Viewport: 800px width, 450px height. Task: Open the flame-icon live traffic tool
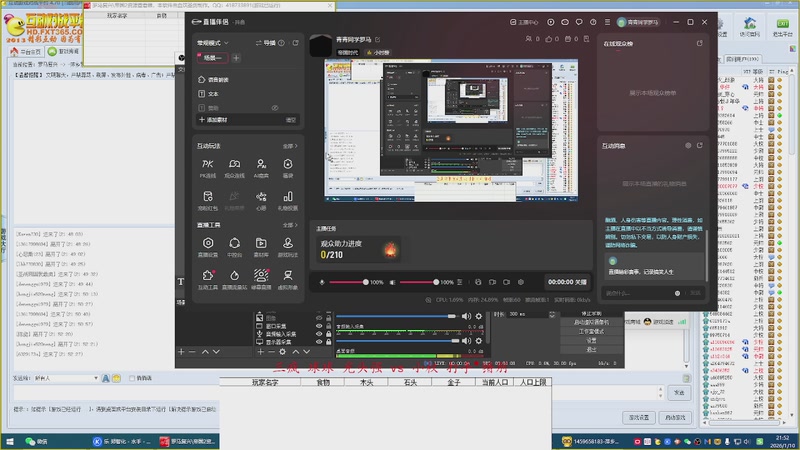pos(234,280)
